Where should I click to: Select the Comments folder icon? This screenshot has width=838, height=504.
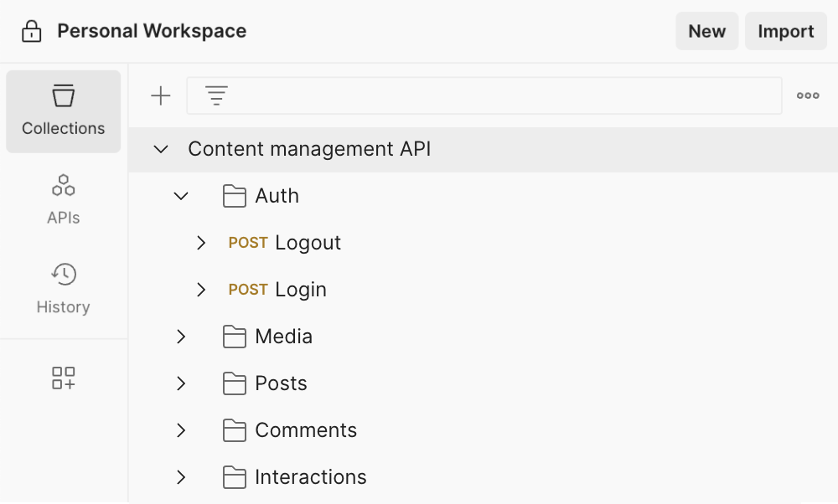(235, 430)
